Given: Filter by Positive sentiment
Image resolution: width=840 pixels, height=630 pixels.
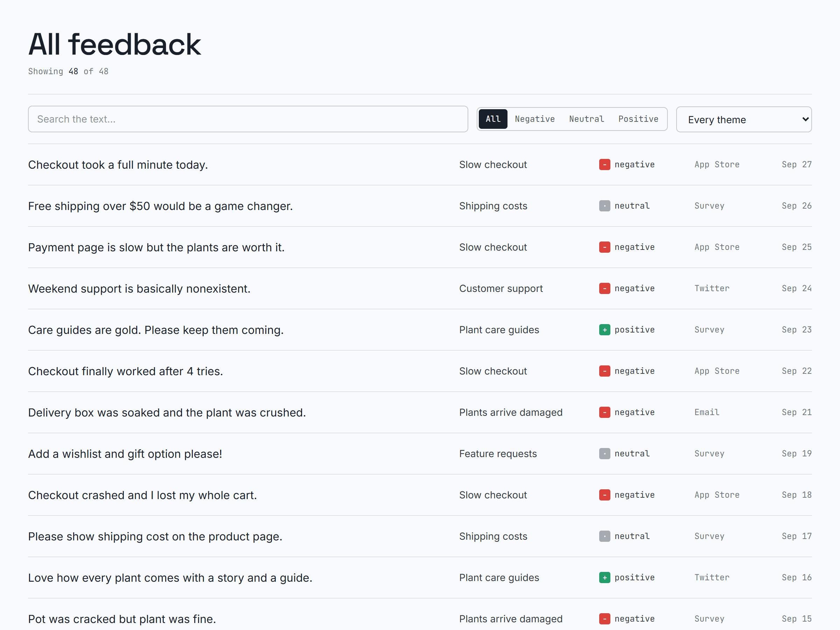Looking at the screenshot, I should coord(638,119).
